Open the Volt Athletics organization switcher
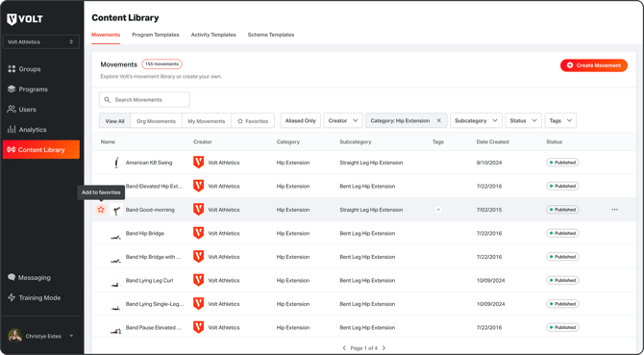644x355 pixels. 40,42
